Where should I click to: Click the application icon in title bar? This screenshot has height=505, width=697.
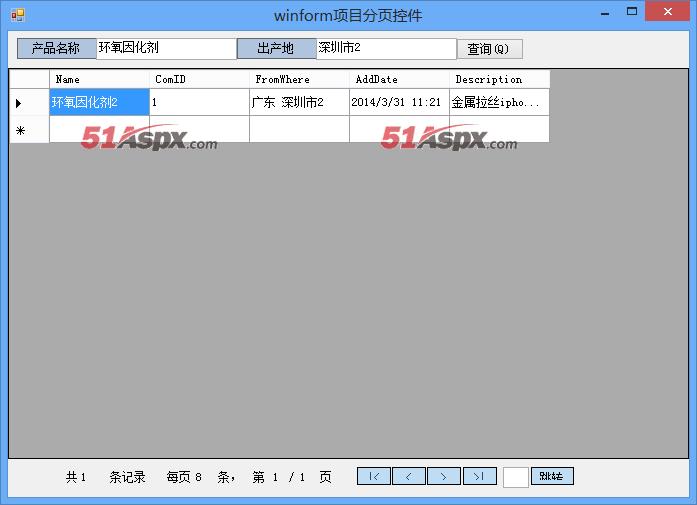coord(18,16)
